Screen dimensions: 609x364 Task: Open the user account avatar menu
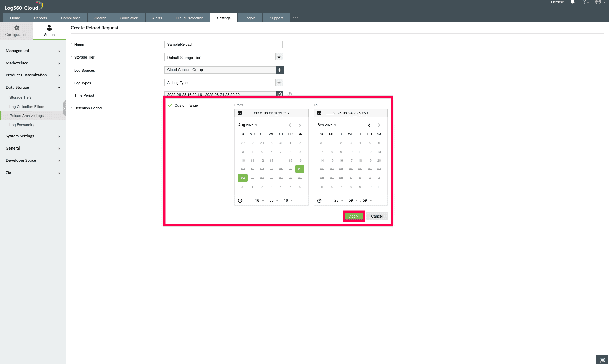point(600,2)
